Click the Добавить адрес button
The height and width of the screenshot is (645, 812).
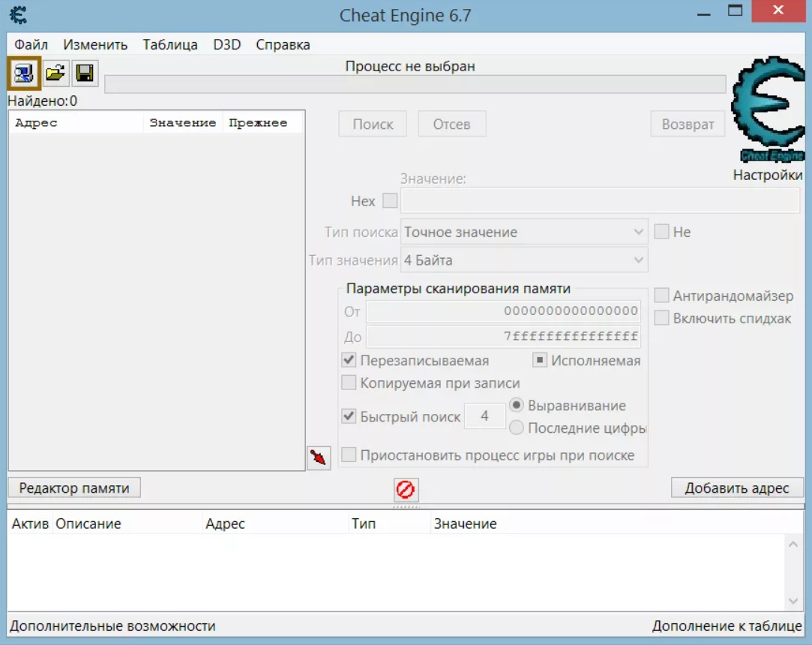[737, 488]
